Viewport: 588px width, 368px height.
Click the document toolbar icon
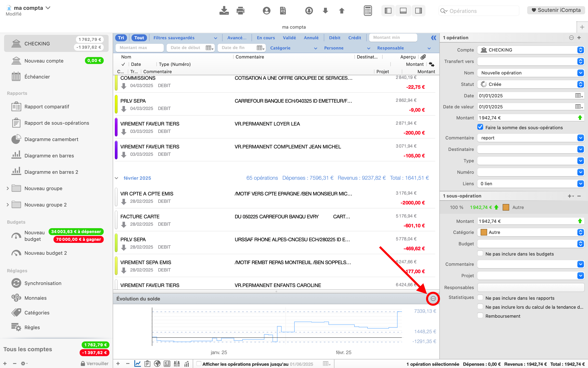click(x=283, y=10)
